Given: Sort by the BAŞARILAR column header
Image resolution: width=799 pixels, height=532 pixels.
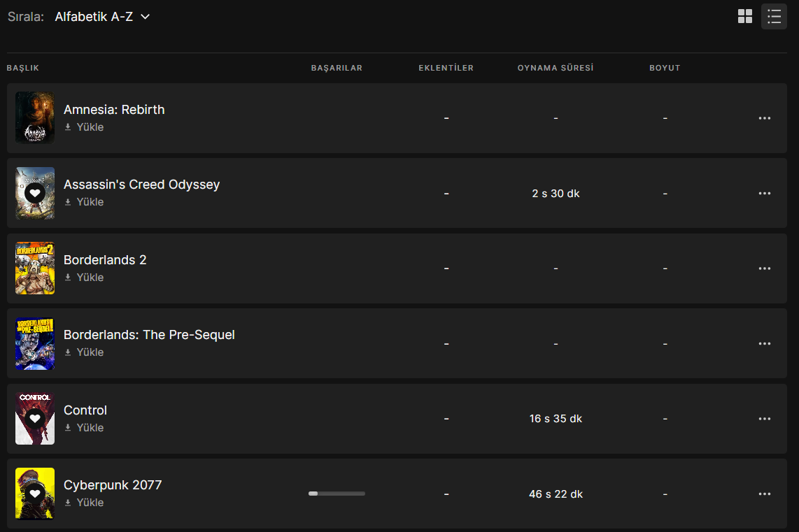Looking at the screenshot, I should point(337,69).
